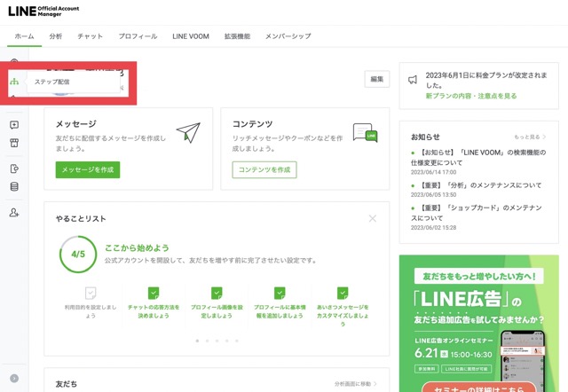Close the やることリスト panel
This screenshot has height=392, width=568.
pyautogui.click(x=373, y=218)
